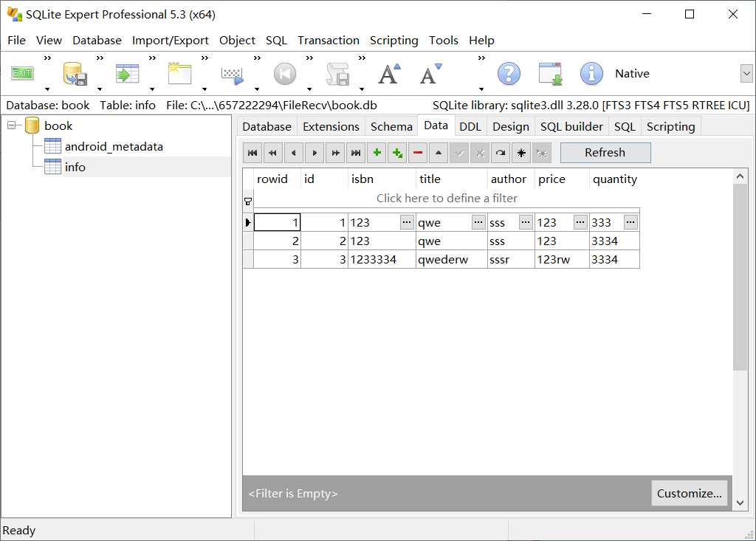
Task: Click the scroll down arrow of the data grid
Action: pyautogui.click(x=740, y=503)
